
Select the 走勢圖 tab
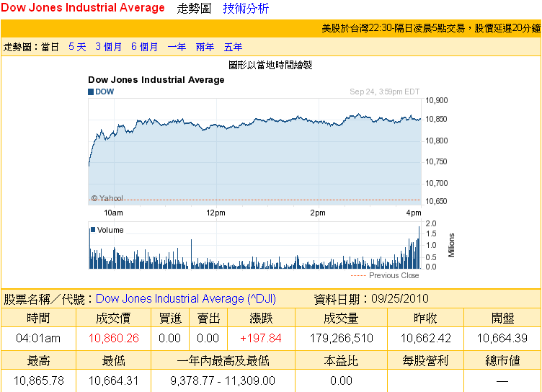point(194,9)
